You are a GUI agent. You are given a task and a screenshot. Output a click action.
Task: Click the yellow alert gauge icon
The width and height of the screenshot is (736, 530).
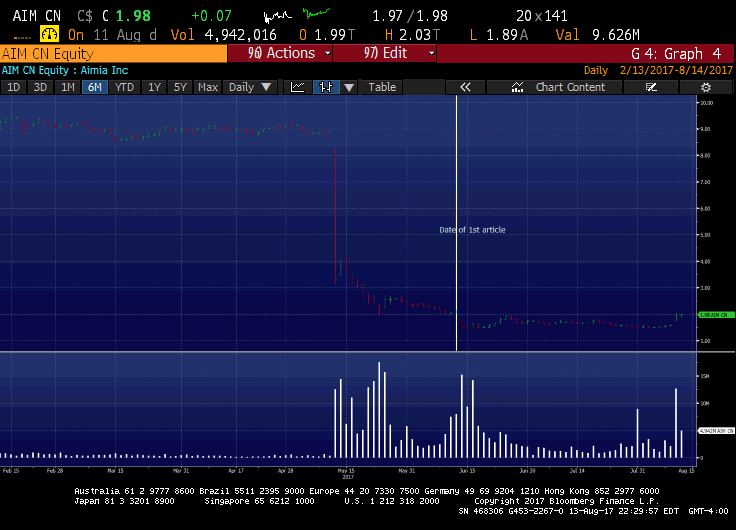point(49,34)
